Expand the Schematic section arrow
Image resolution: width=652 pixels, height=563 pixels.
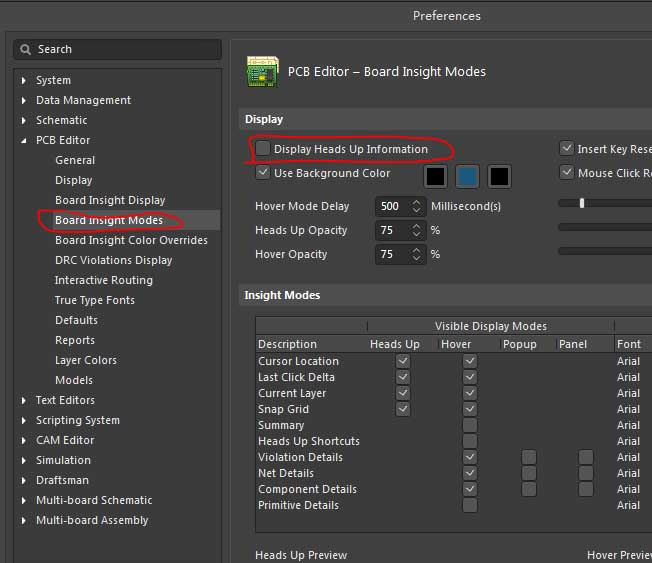(24, 120)
